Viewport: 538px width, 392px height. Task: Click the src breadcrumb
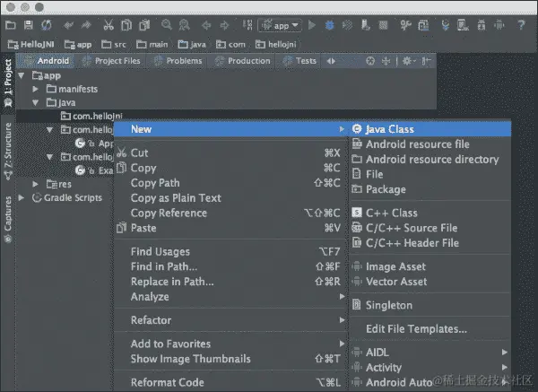114,44
